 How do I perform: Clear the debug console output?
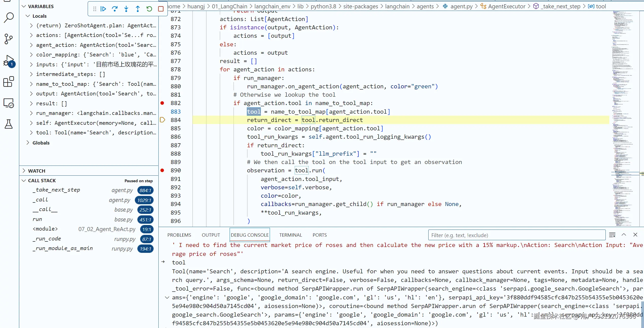point(612,235)
